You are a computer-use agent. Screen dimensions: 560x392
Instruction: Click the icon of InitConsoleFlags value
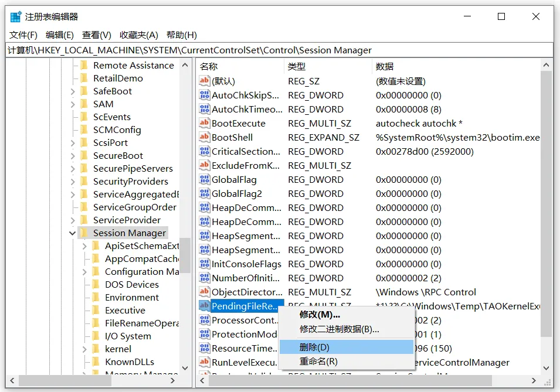point(204,264)
